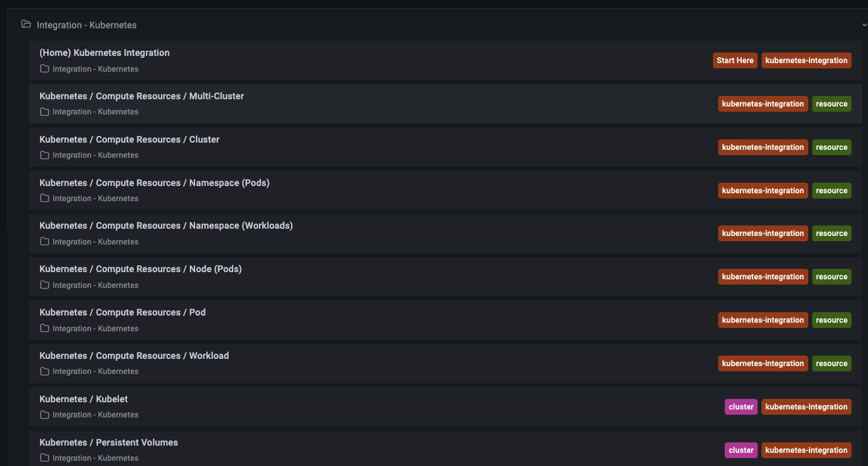868x466 pixels.
Task: Open Kubernetes / Compute Resources / Multi-Cluster dashboard
Action: pyautogui.click(x=141, y=96)
